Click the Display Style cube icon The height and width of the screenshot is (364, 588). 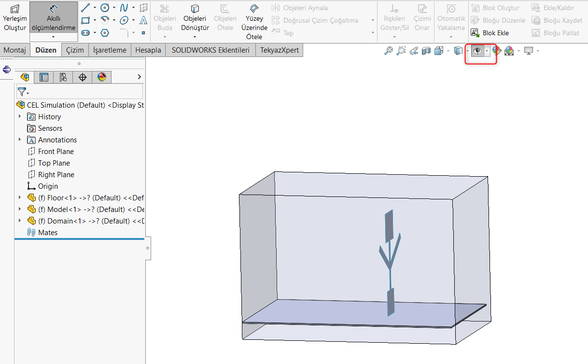[458, 51]
